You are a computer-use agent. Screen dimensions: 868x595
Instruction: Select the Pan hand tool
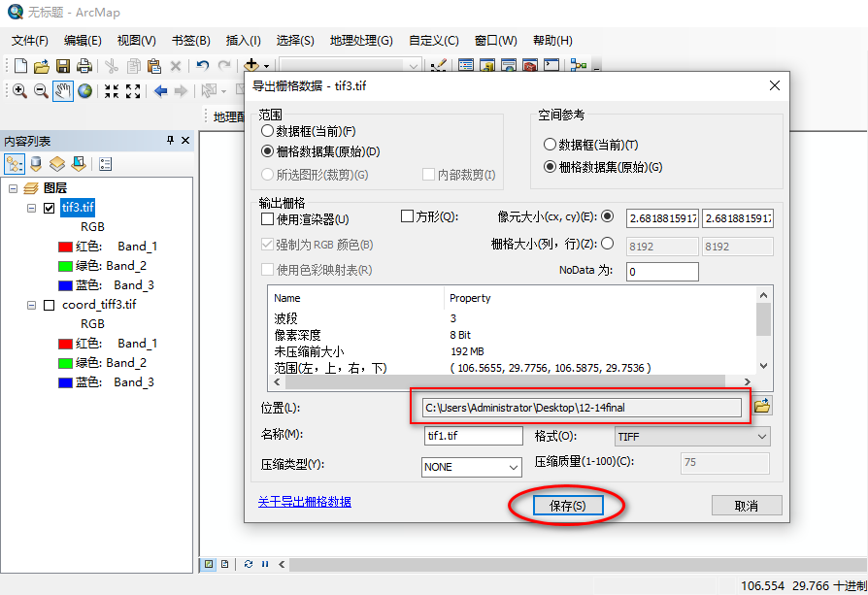(63, 91)
